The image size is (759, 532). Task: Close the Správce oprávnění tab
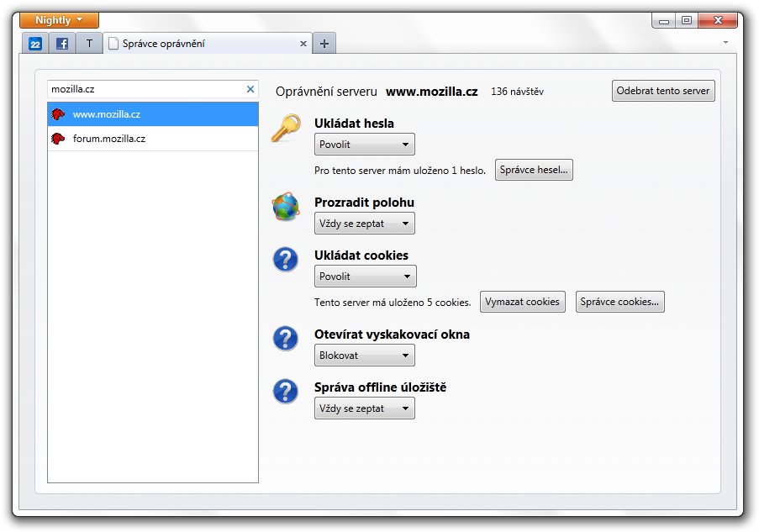click(x=303, y=44)
